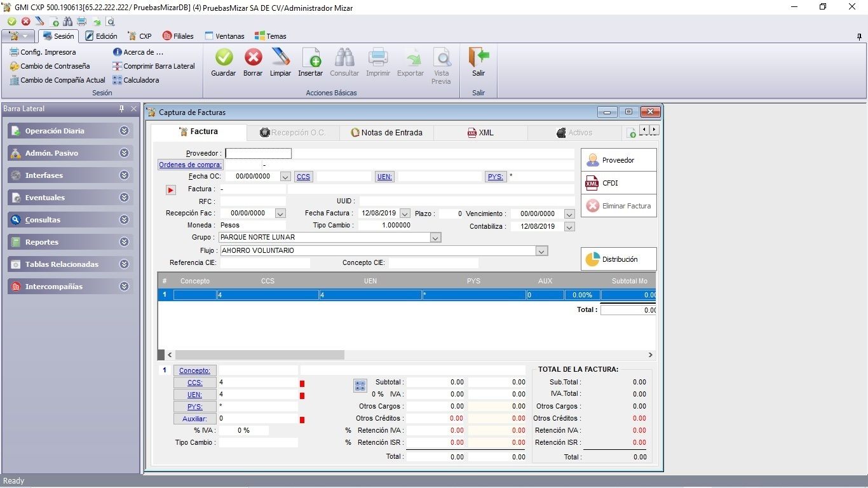Click the Guardar green check ribbon icon

click(223, 58)
